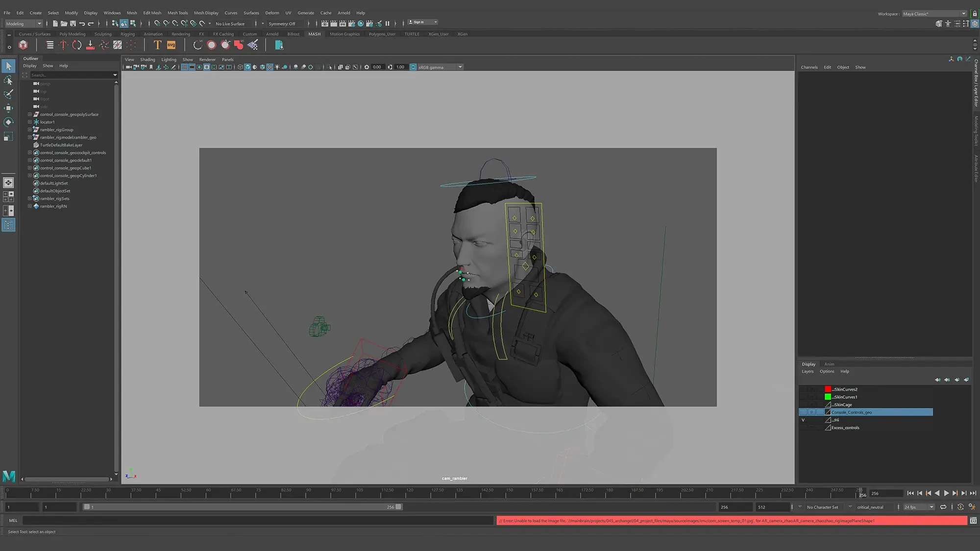Click the script editor icon at bottom right

point(973,521)
